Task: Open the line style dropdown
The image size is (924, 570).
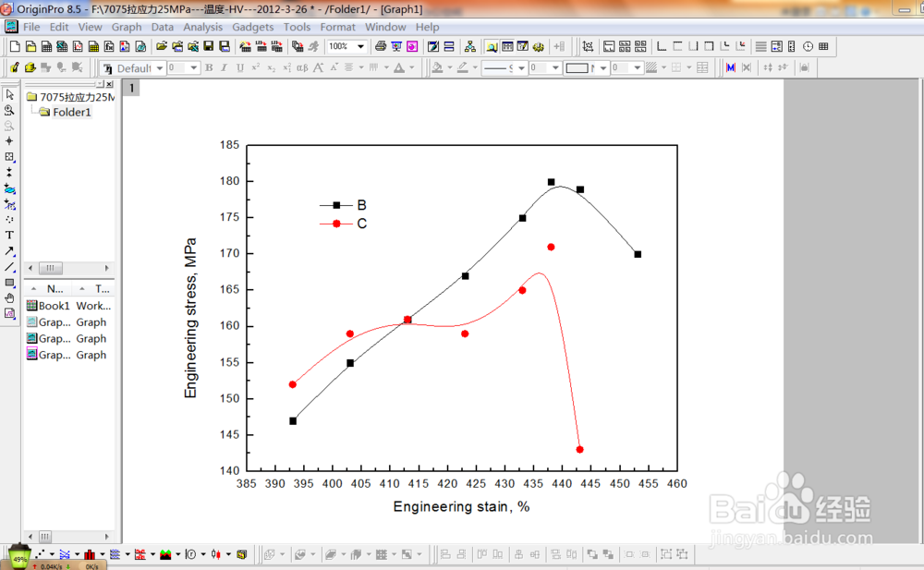Action: pyautogui.click(x=521, y=68)
